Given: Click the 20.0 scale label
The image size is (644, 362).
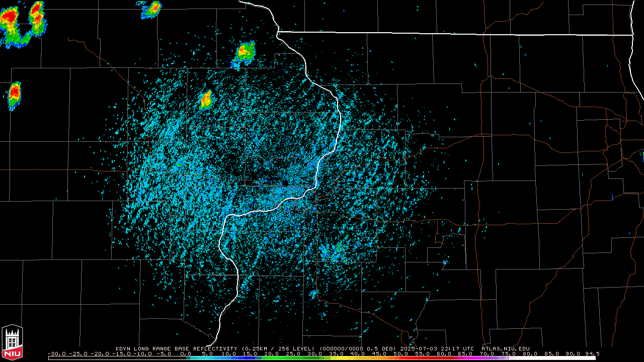Looking at the screenshot, I should (272, 354).
